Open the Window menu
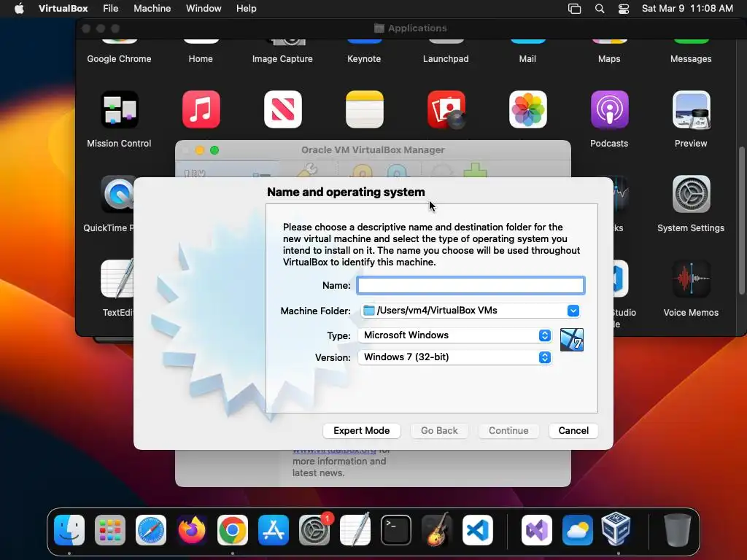This screenshot has width=747, height=560. pos(204,9)
